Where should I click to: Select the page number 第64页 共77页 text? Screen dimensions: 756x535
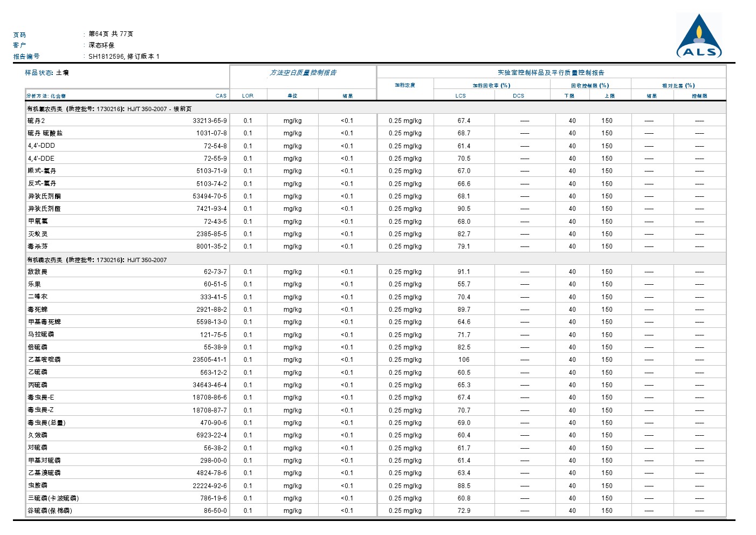click(111, 34)
